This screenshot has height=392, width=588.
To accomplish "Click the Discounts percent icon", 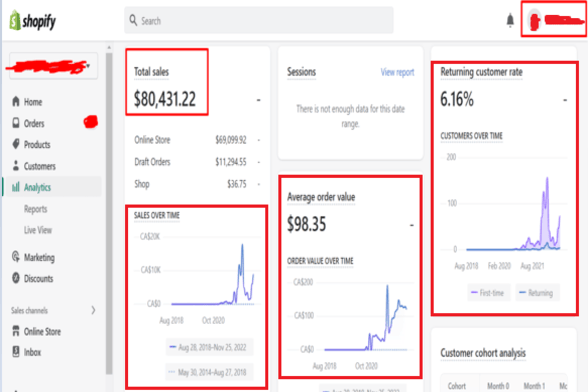I will click(16, 278).
